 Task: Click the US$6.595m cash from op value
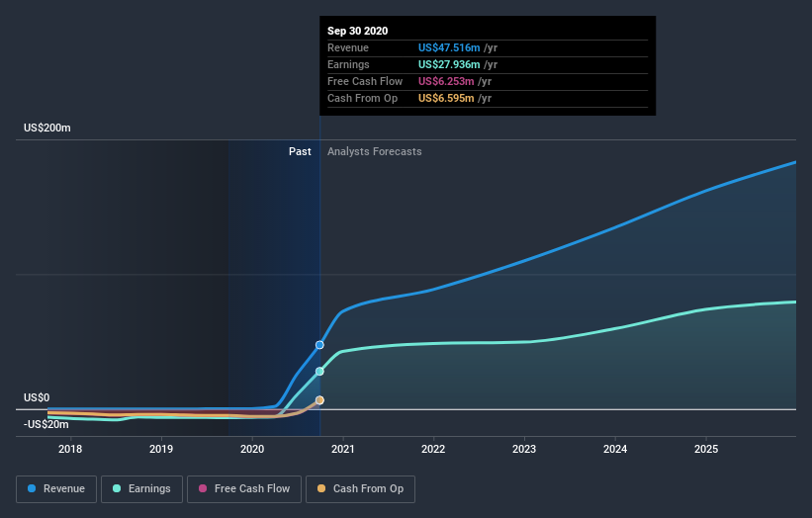pyautogui.click(x=446, y=98)
